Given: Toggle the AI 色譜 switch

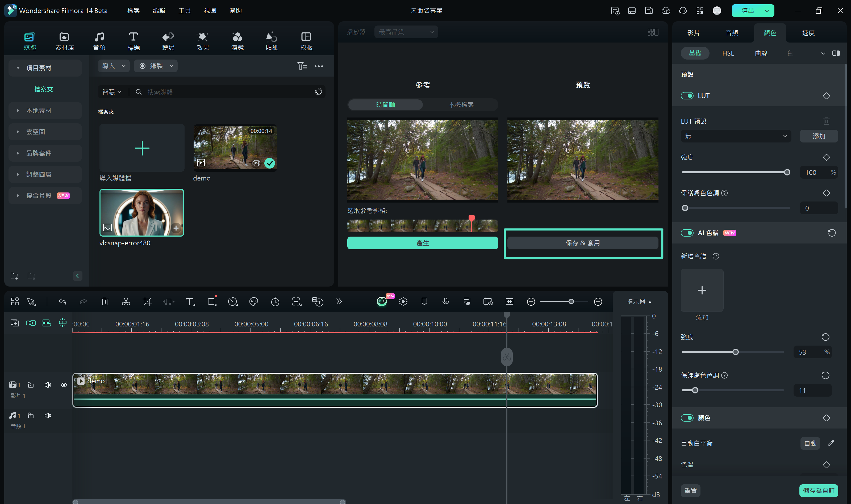Looking at the screenshot, I should [687, 233].
